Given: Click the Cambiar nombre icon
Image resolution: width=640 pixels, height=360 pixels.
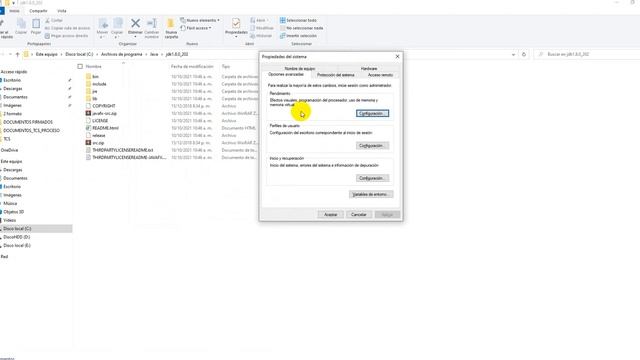Looking at the screenshot, I should click(151, 28).
